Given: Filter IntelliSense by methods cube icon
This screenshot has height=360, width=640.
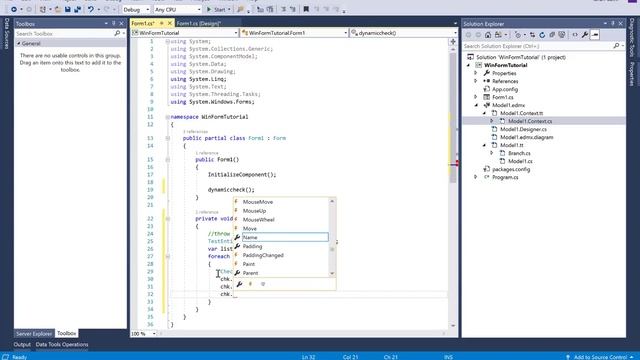Looking at the screenshot, I should tap(263, 284).
